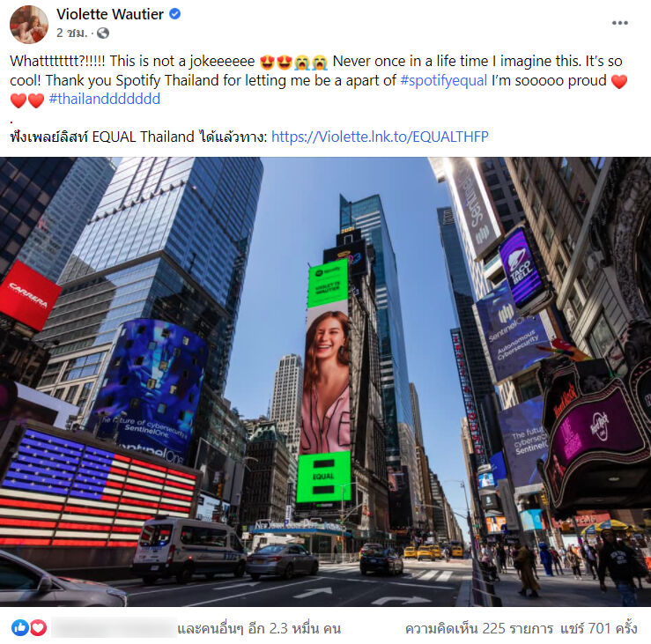Click the #thailanddddddd hashtag

click(105, 99)
